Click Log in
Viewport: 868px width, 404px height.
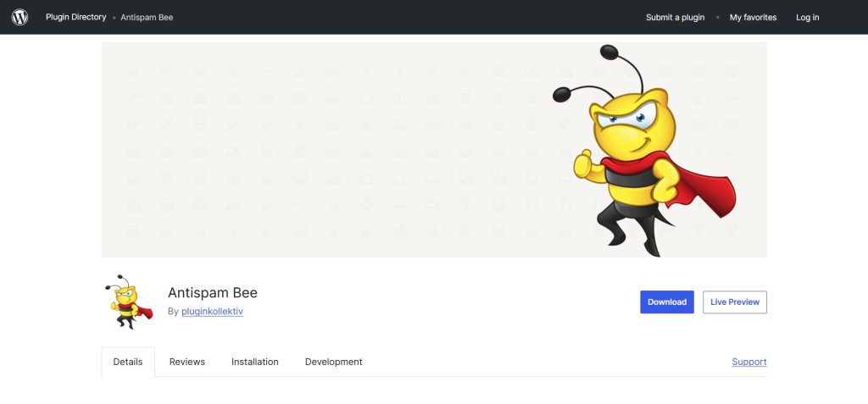807,18
